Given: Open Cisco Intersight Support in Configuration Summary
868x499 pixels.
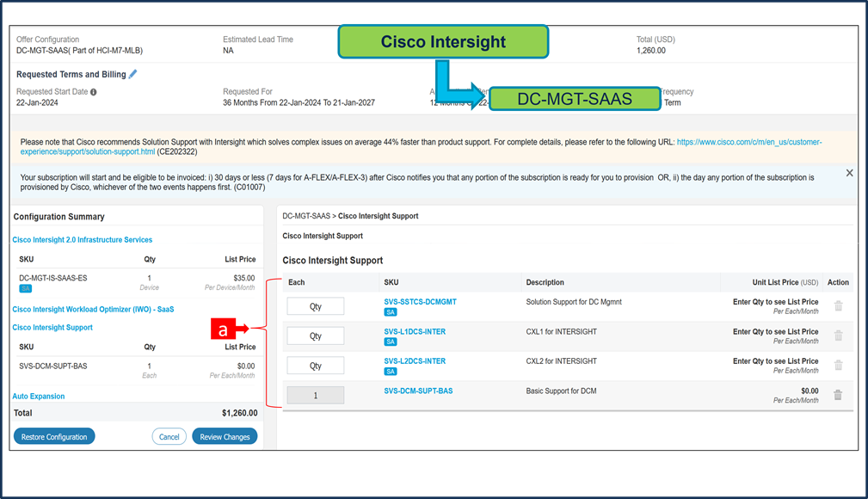Looking at the screenshot, I should pos(52,328).
